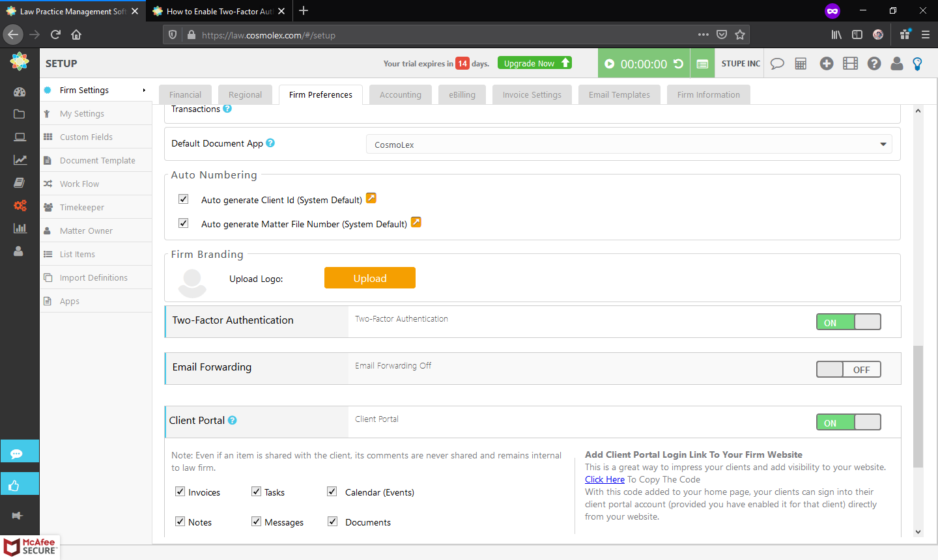Click the Upgrade Now button
Screen dimensions: 938x560
click(535, 63)
